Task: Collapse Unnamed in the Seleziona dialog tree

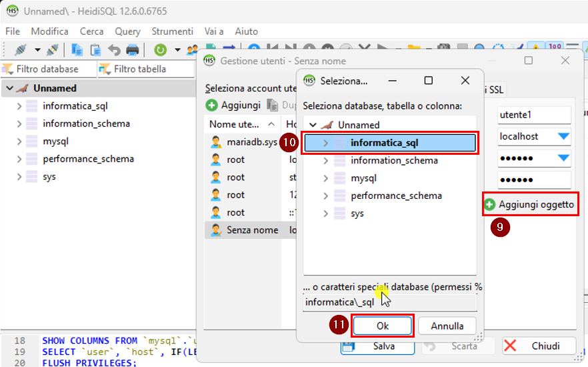Action: point(313,125)
